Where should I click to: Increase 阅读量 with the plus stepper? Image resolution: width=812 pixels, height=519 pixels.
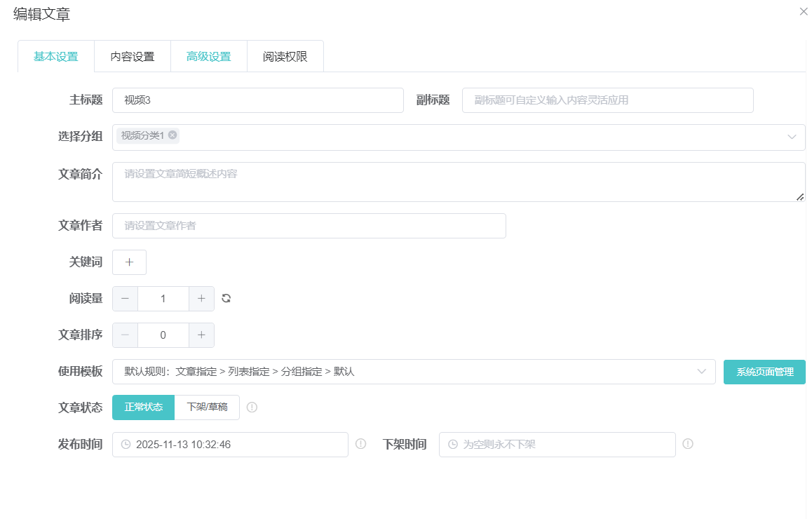(x=201, y=299)
